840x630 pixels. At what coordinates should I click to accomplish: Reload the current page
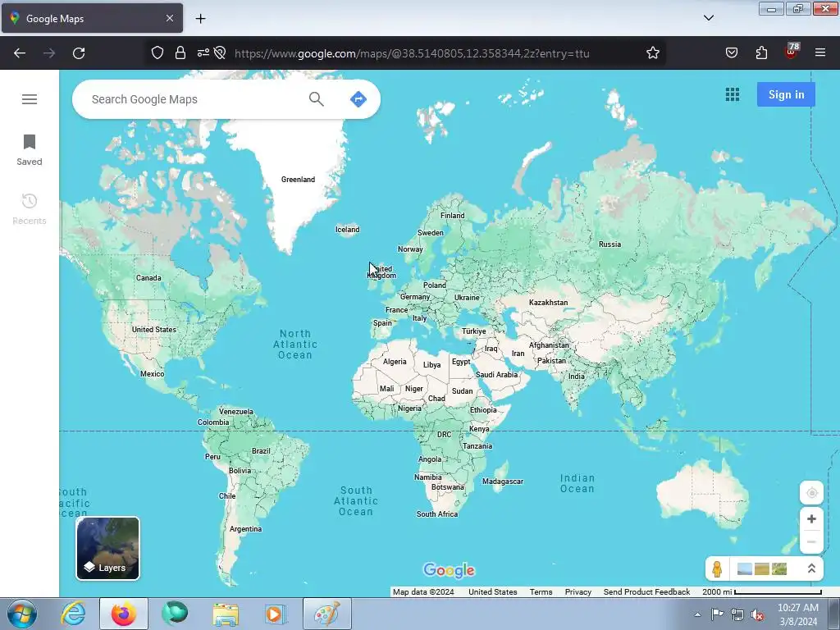point(79,53)
